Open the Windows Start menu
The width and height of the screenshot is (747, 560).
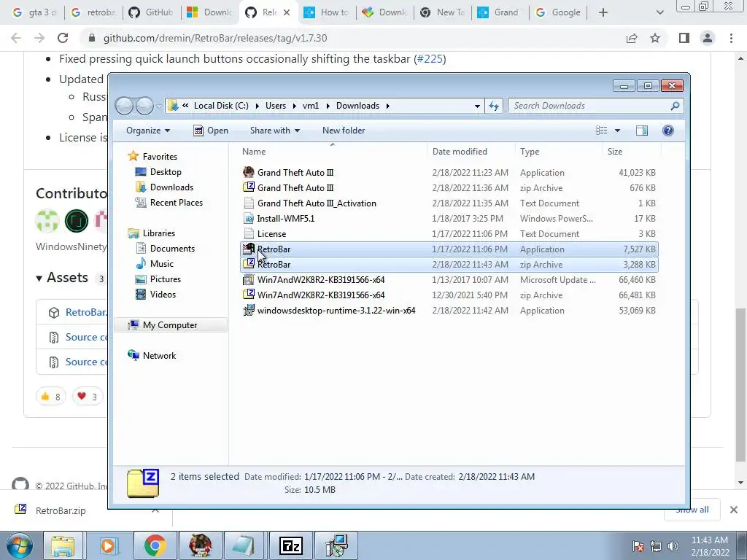coord(20,545)
